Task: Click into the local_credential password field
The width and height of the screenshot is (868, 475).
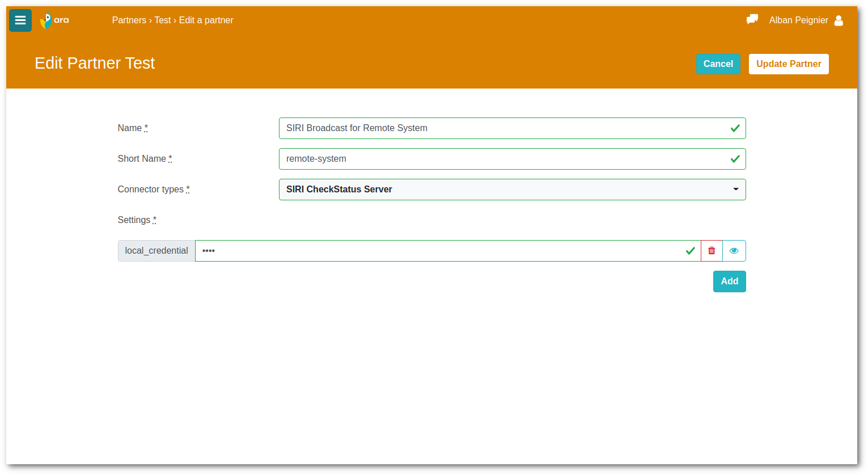Action: coord(437,251)
